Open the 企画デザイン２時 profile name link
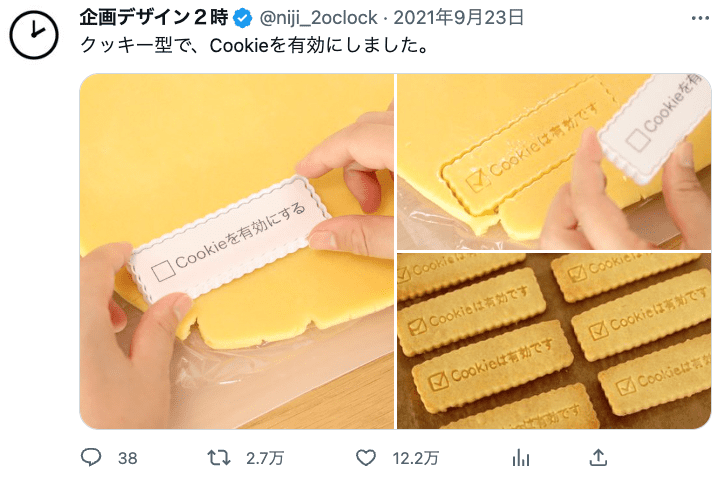728x492 pixels. [x=155, y=18]
